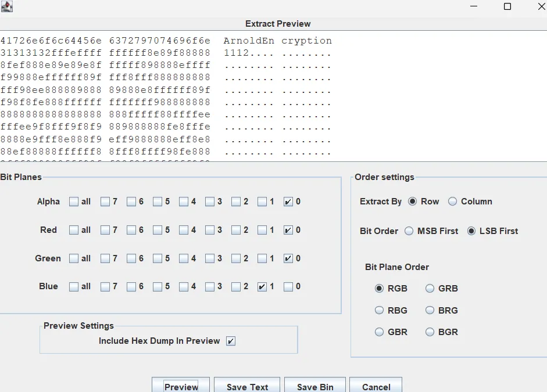Enable Alpha bit plane 4
The image size is (547, 392).
click(184, 202)
